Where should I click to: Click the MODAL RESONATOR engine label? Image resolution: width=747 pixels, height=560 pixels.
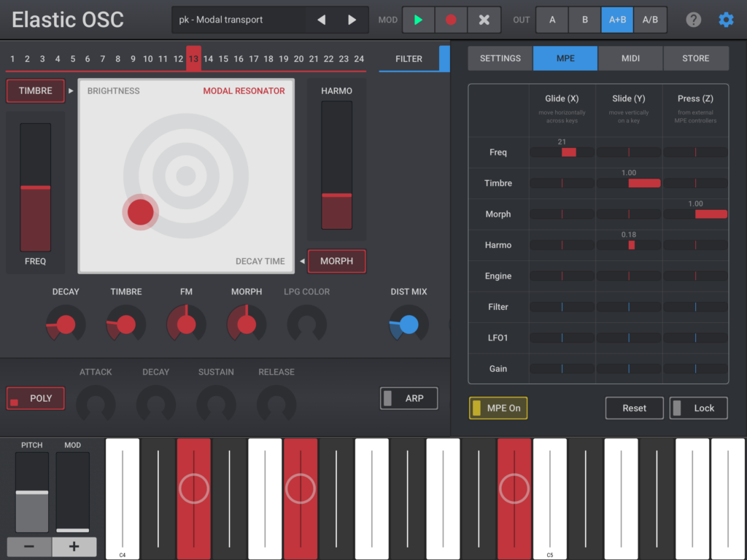(244, 90)
